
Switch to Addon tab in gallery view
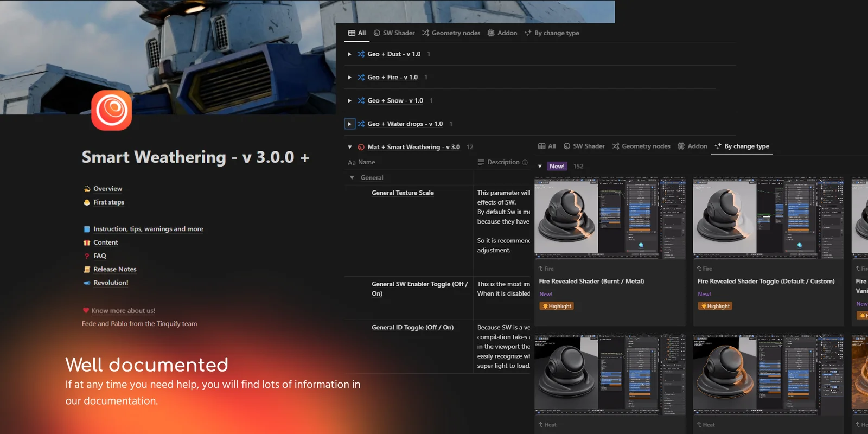(x=692, y=146)
